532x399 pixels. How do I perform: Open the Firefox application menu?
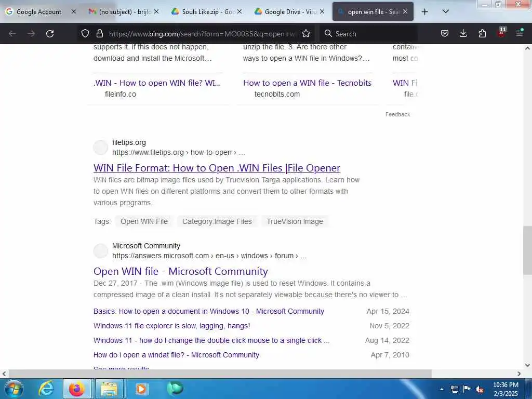pos(520,33)
